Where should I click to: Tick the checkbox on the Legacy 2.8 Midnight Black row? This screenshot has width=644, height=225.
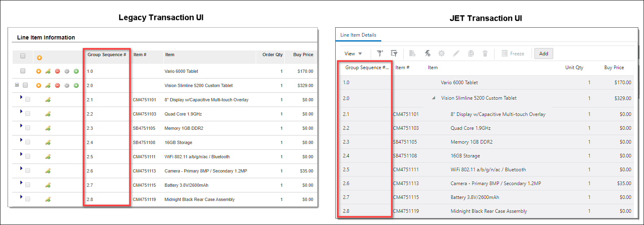(28, 199)
